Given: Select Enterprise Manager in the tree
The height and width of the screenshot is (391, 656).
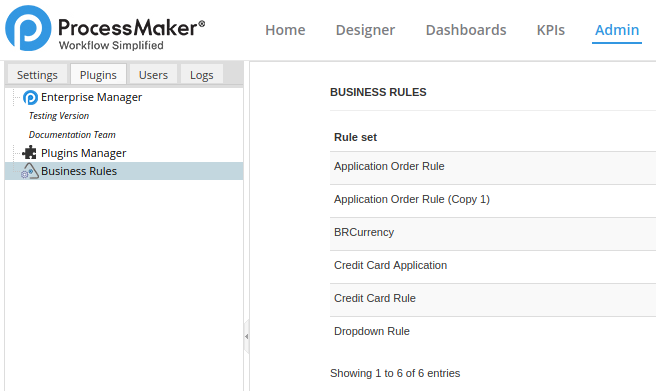Looking at the screenshot, I should click(91, 97).
